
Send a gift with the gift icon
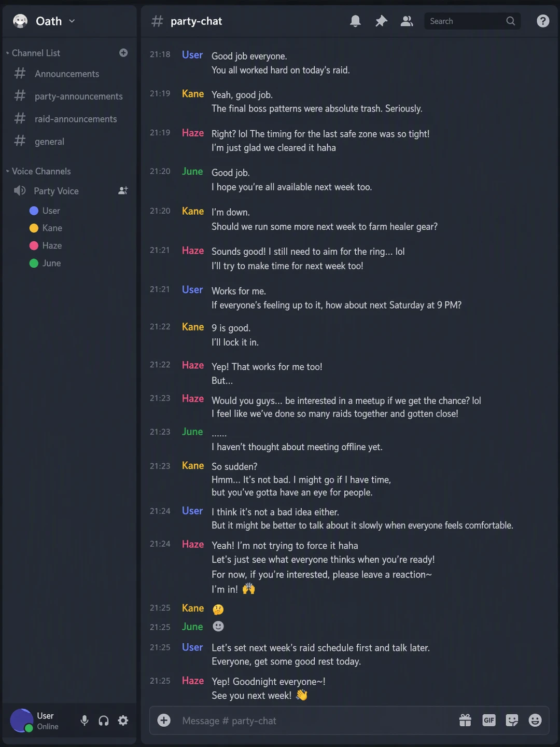465,720
